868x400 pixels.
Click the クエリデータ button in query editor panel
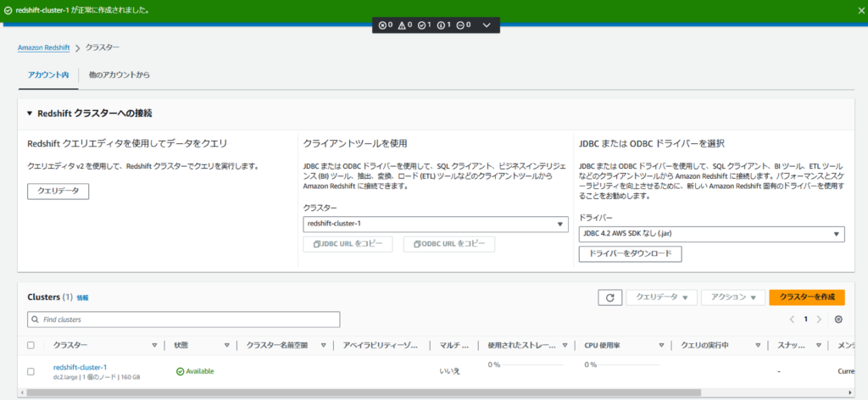tap(58, 192)
